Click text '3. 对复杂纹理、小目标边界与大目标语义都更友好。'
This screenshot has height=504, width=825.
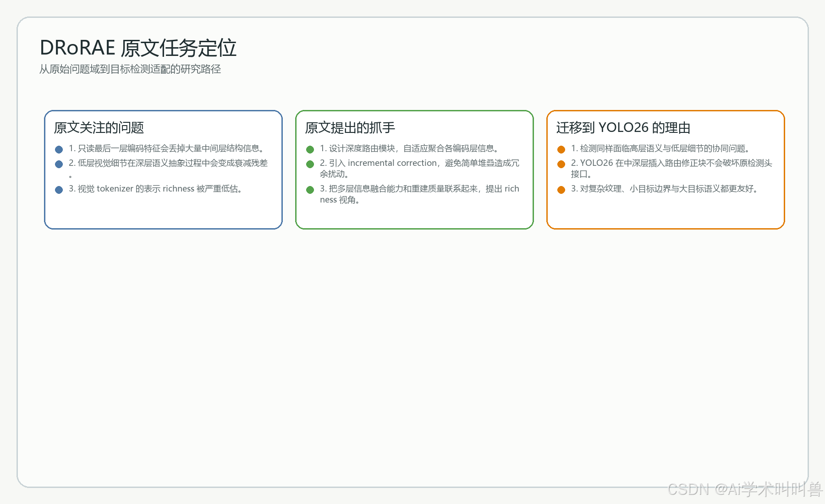[665, 189]
